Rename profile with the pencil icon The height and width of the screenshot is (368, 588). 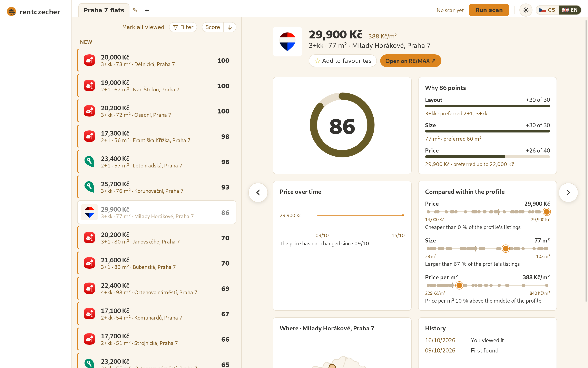click(135, 10)
